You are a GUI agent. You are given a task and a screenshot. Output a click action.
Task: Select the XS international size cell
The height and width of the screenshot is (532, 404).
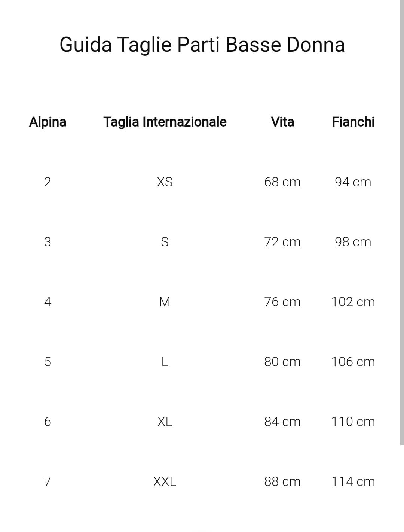(x=165, y=182)
